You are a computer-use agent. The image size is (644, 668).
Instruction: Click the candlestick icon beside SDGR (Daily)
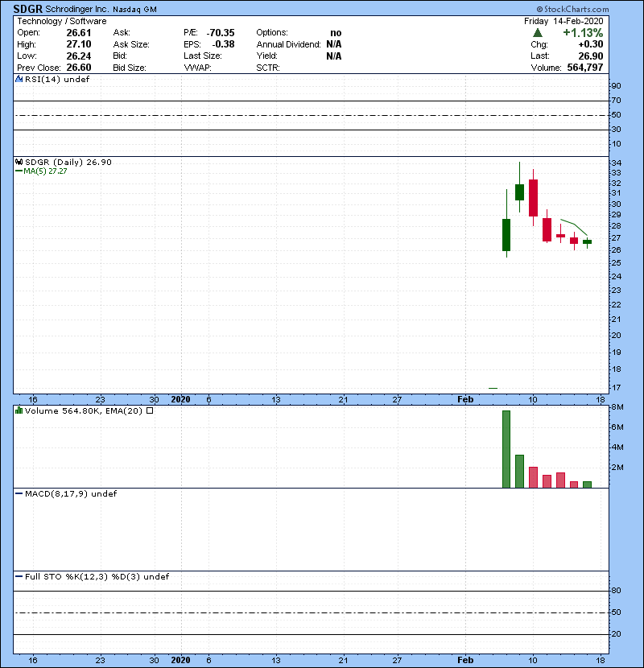tap(19, 162)
